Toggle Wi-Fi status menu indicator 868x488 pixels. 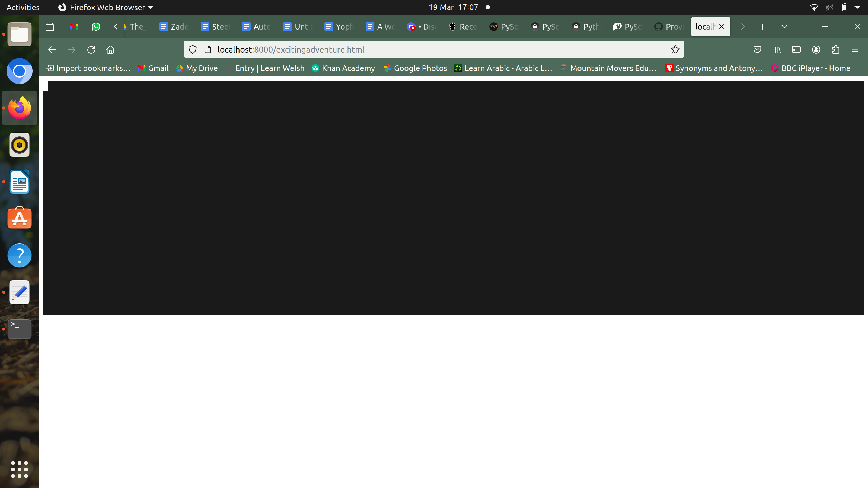pos(814,7)
